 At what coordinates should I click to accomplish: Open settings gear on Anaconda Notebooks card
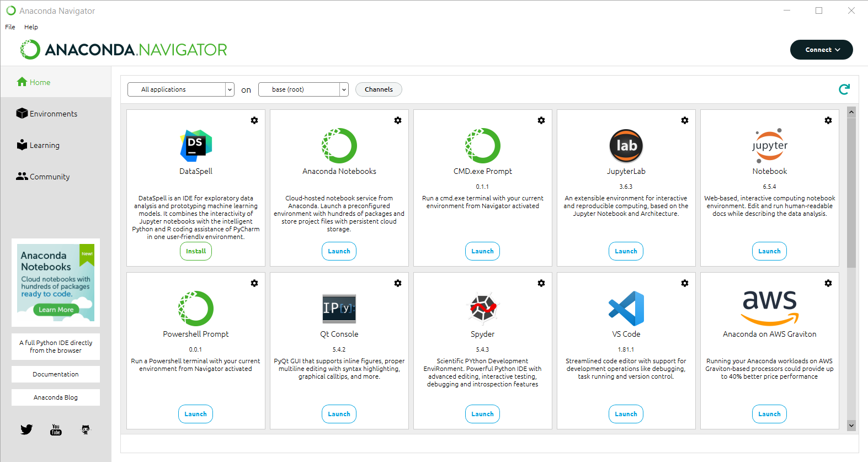(398, 120)
